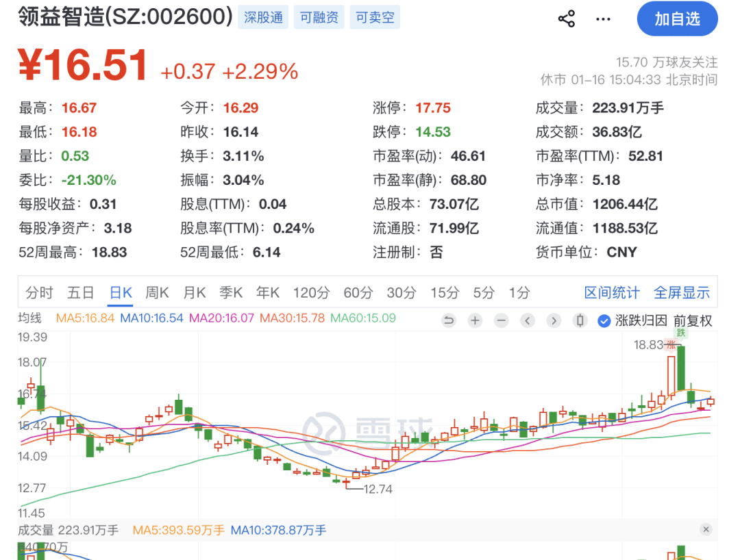This screenshot has width=740, height=560.
Task: Shift chart left with previous arrow
Action: point(528,320)
